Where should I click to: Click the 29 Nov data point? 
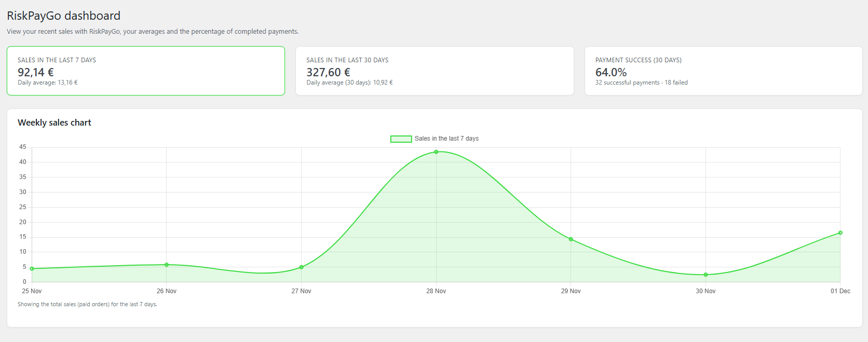[x=571, y=239]
